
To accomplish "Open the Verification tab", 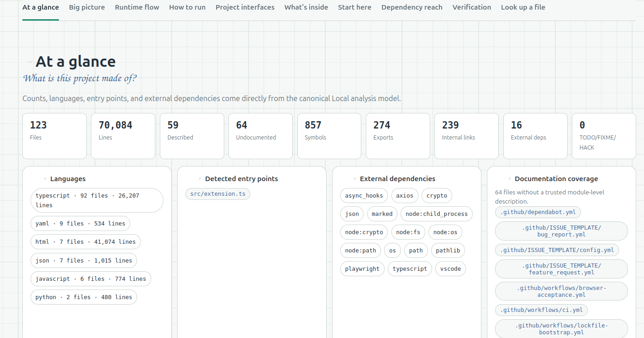I will point(472,7).
